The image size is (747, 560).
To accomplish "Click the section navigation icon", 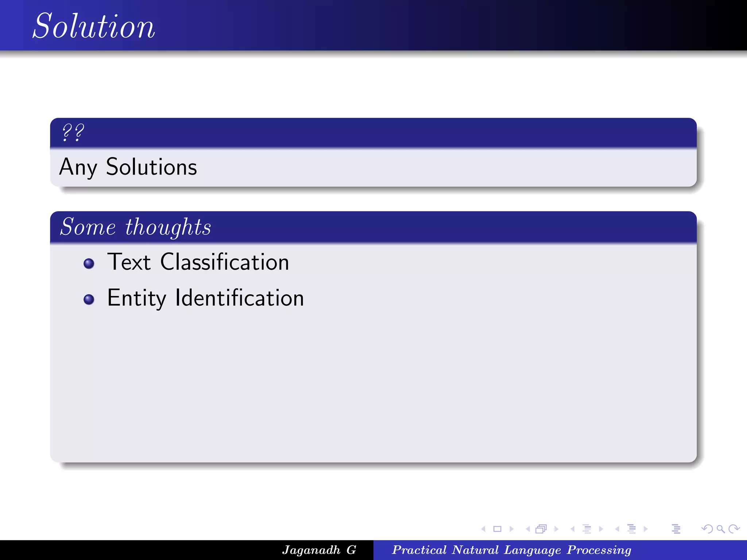I will click(631, 529).
